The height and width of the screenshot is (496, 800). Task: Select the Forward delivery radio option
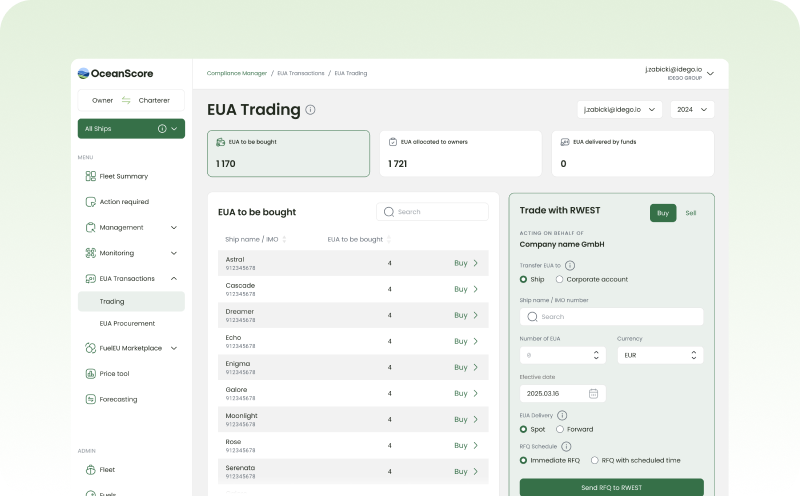[x=560, y=429]
